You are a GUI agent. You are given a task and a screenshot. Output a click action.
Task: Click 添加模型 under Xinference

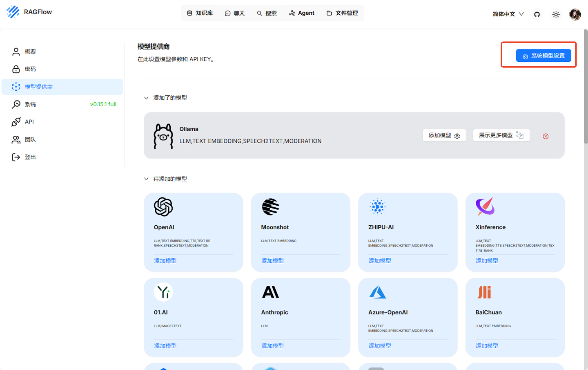[x=487, y=261]
